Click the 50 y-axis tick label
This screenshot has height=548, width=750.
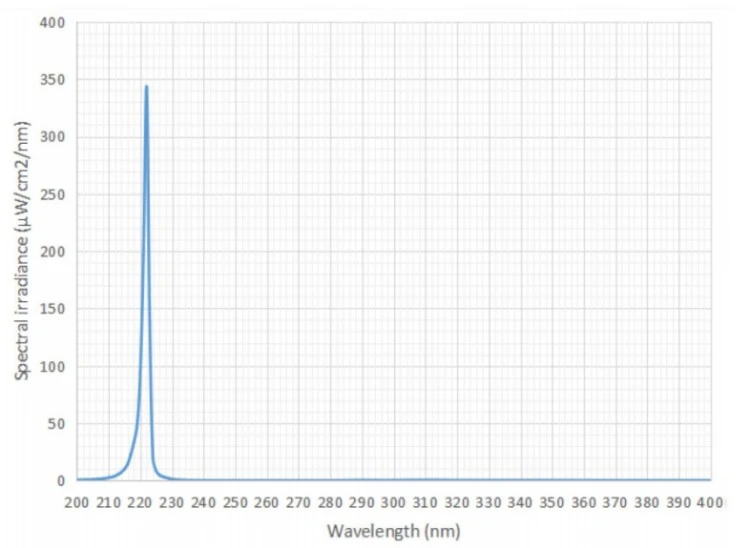tap(56, 424)
